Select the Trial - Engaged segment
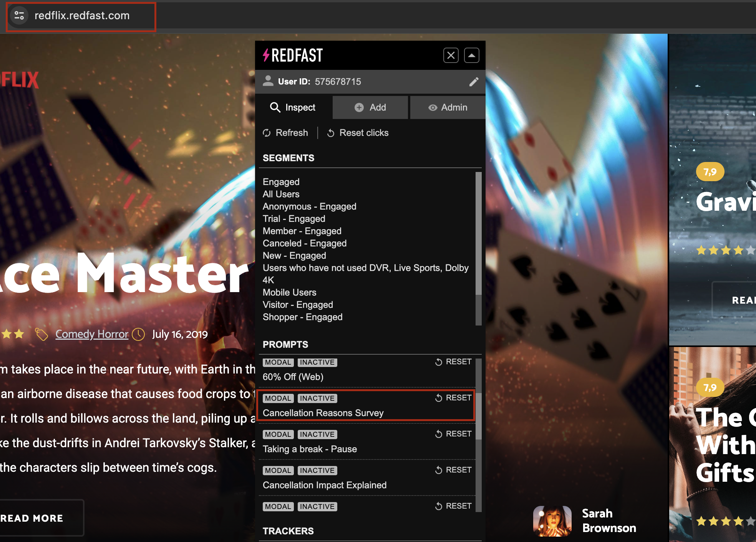The image size is (756, 542). [294, 219]
